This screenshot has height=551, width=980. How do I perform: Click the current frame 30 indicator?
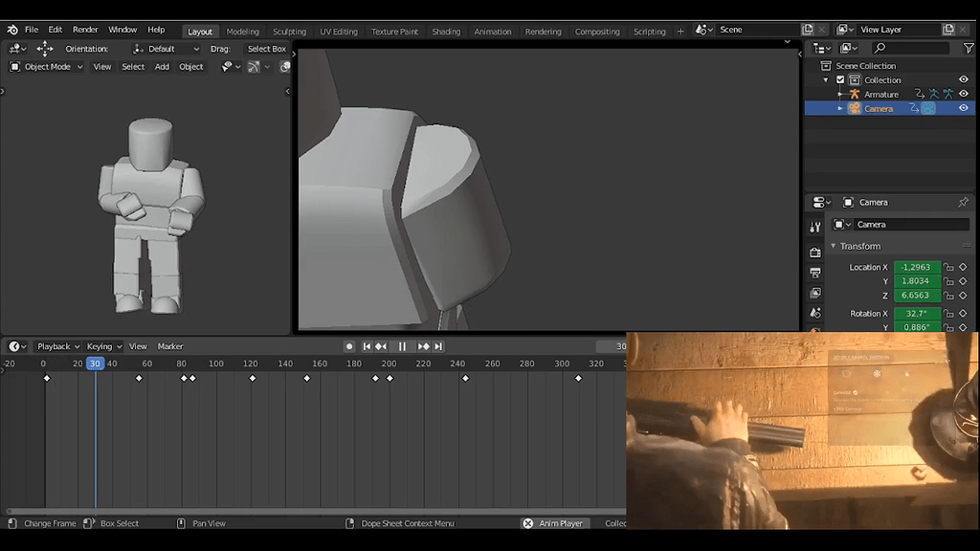coord(95,364)
